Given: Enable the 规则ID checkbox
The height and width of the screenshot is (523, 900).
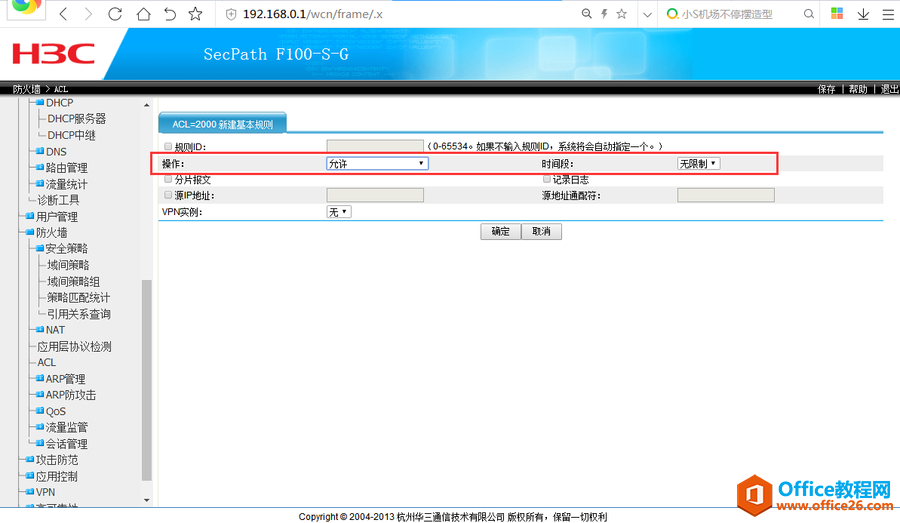Looking at the screenshot, I should coord(168,146).
